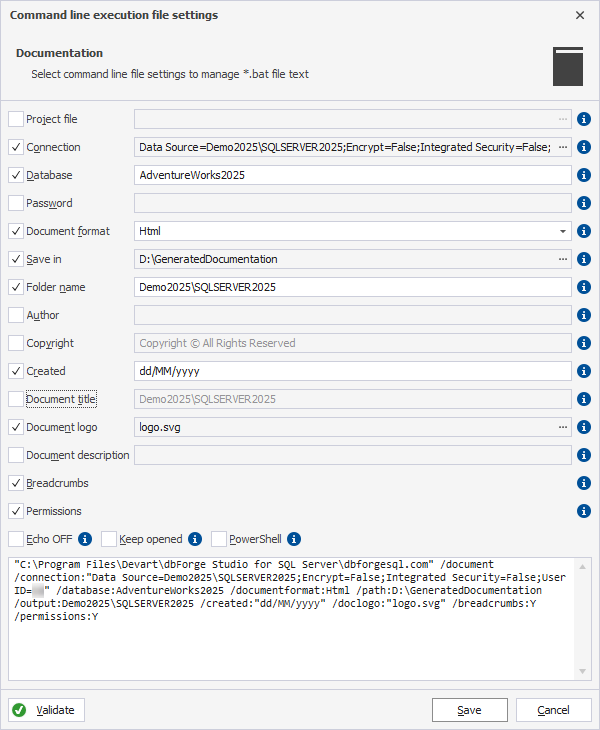Disable the Breadcrumbs checkbox
The height and width of the screenshot is (730, 600).
[x=16, y=483]
